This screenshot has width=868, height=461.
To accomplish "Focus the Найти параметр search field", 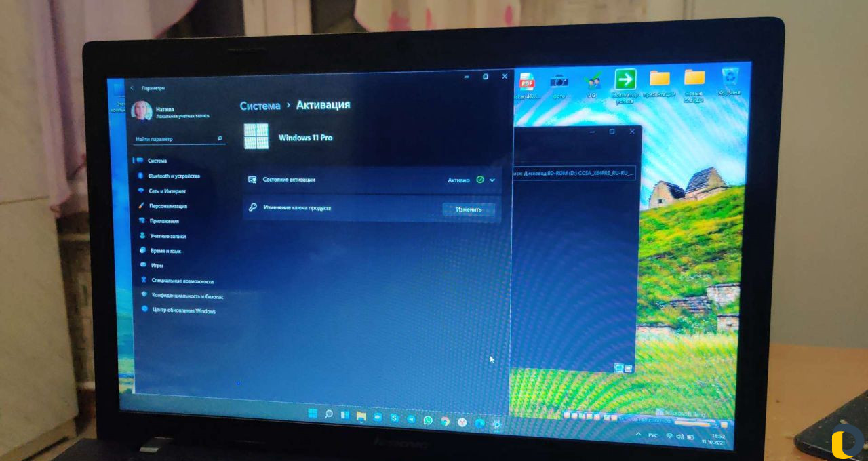I will click(179, 139).
